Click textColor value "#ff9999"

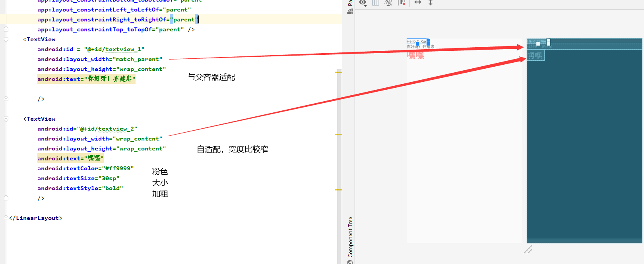118,168
